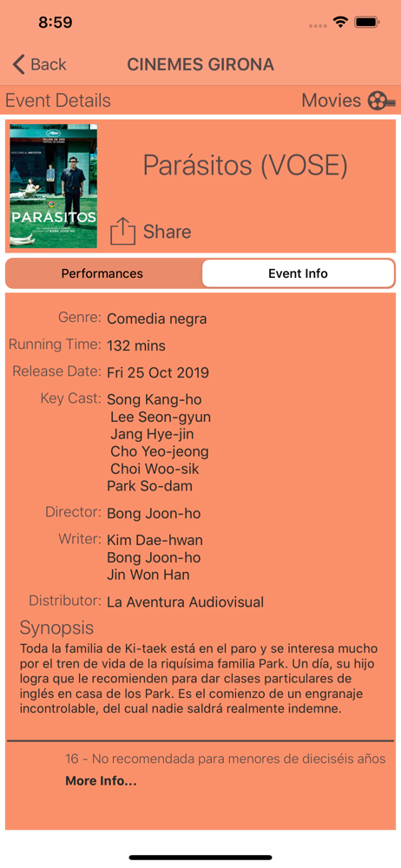Open the Parásitos movie poster thumbnail

point(53,186)
